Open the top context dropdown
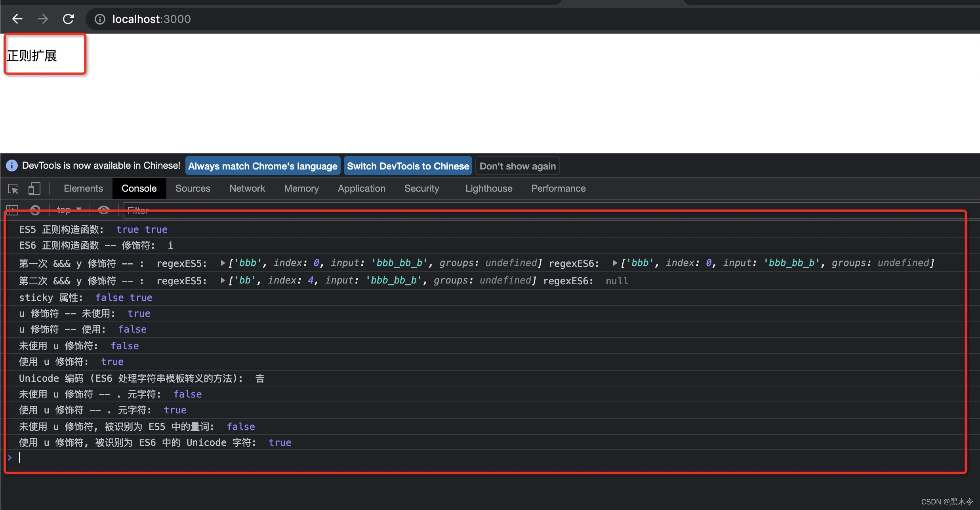 click(69, 210)
